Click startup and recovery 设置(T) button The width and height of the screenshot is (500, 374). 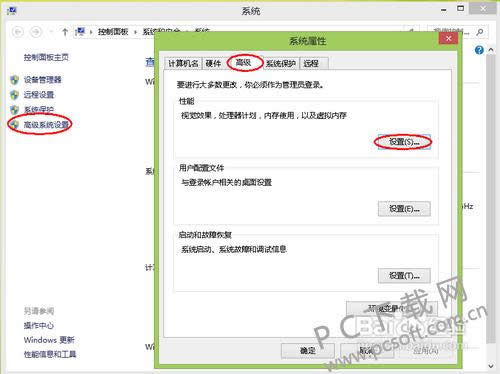404,276
